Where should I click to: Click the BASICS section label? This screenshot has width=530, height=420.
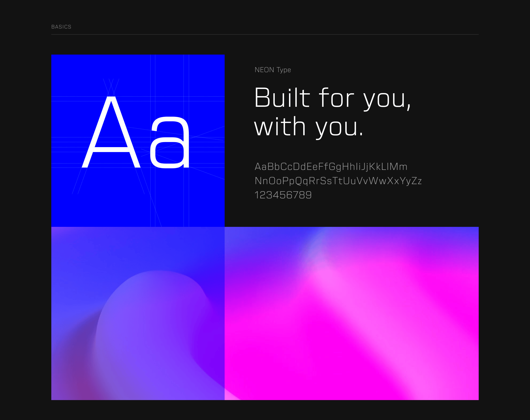(x=61, y=27)
